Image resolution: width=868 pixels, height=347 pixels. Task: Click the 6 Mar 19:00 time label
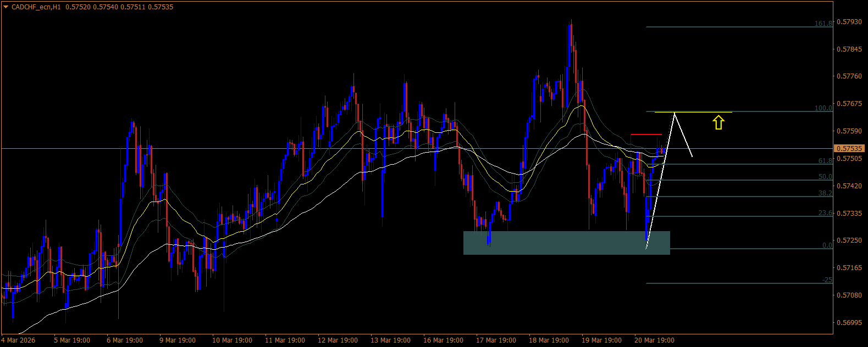(x=125, y=340)
